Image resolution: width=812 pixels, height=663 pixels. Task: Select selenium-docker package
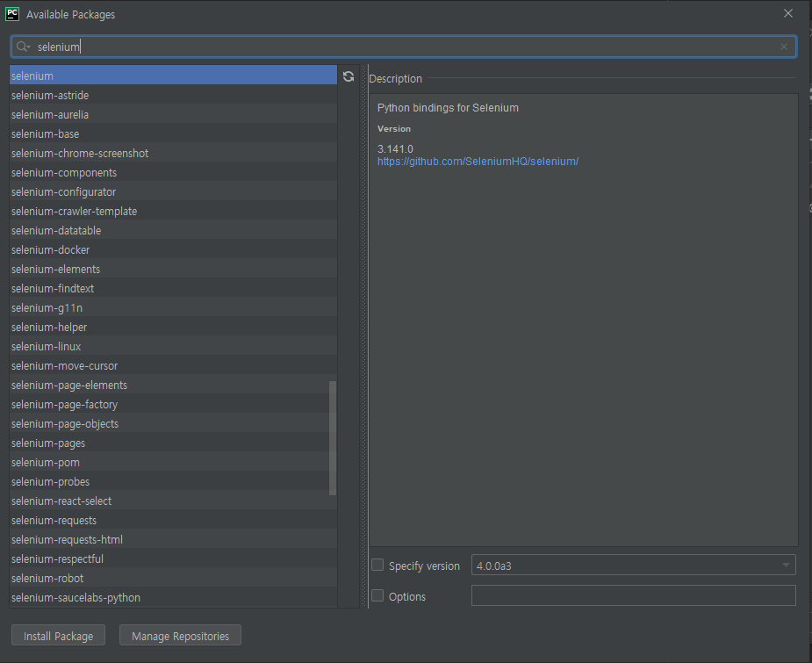click(173, 249)
